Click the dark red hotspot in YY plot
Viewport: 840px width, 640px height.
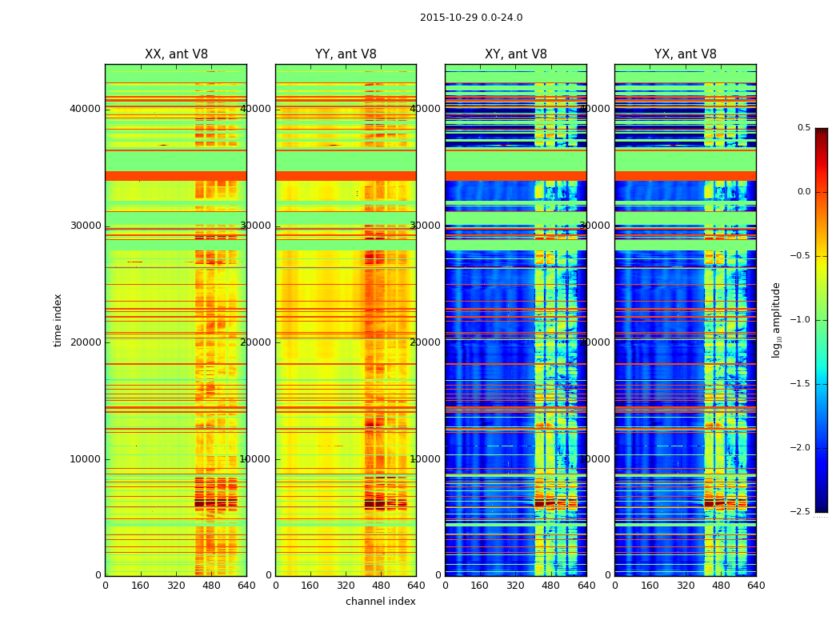coord(385,504)
